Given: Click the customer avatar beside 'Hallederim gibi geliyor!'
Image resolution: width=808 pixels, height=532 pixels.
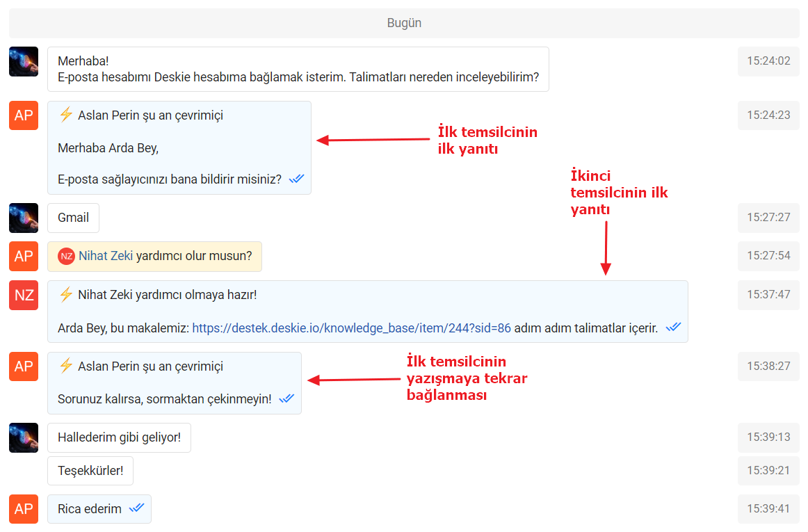Looking at the screenshot, I should click(24, 437).
